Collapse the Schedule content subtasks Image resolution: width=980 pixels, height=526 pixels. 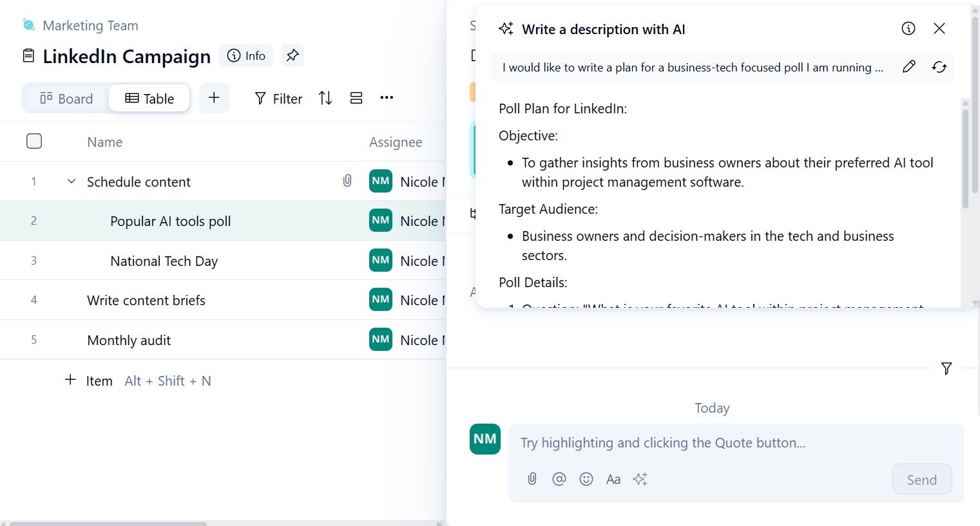pos(71,181)
